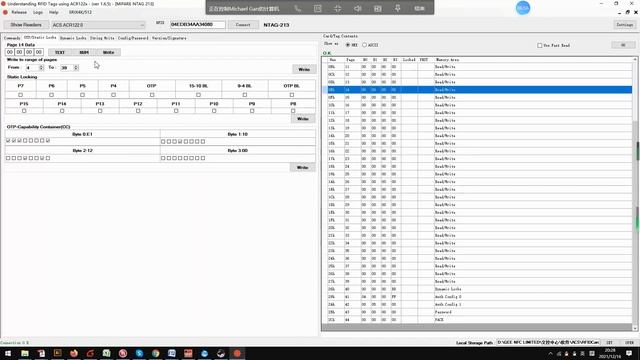
Task: Toggle the P15 static lock checkbox
Action: (24, 111)
